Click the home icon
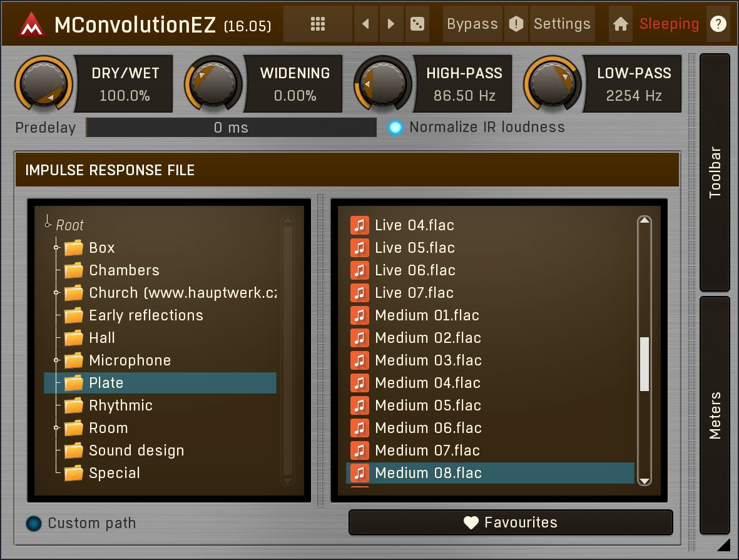The image size is (739, 560). point(620,24)
